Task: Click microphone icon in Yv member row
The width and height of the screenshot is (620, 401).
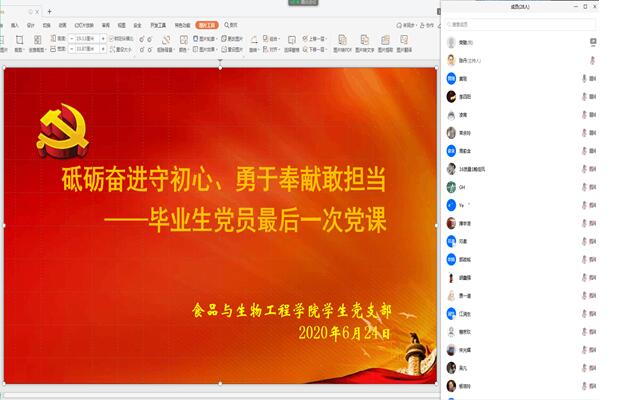Action: click(584, 205)
